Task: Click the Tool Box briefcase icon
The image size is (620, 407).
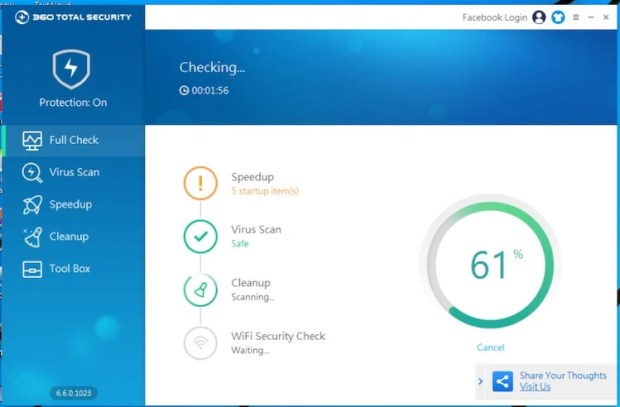Action: point(32,269)
